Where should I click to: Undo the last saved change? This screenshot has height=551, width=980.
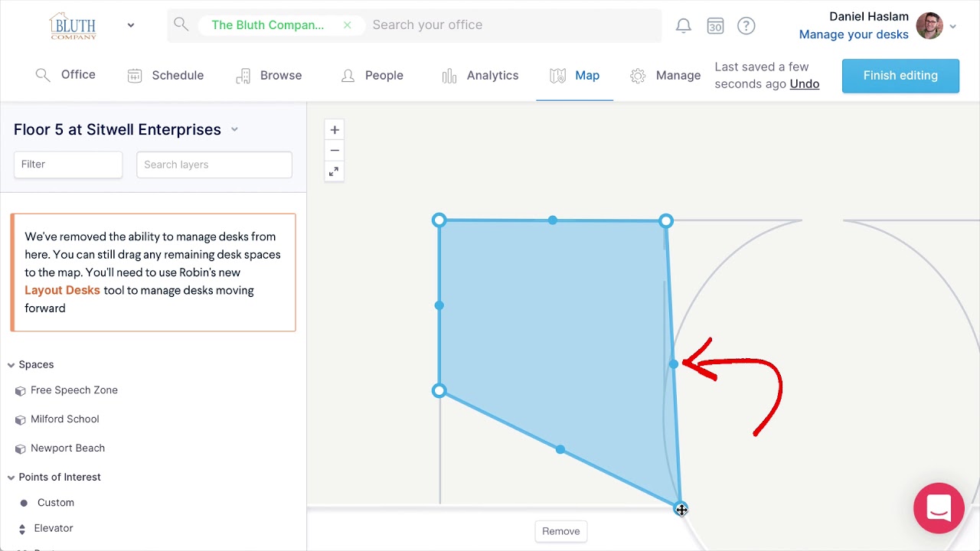coord(804,84)
